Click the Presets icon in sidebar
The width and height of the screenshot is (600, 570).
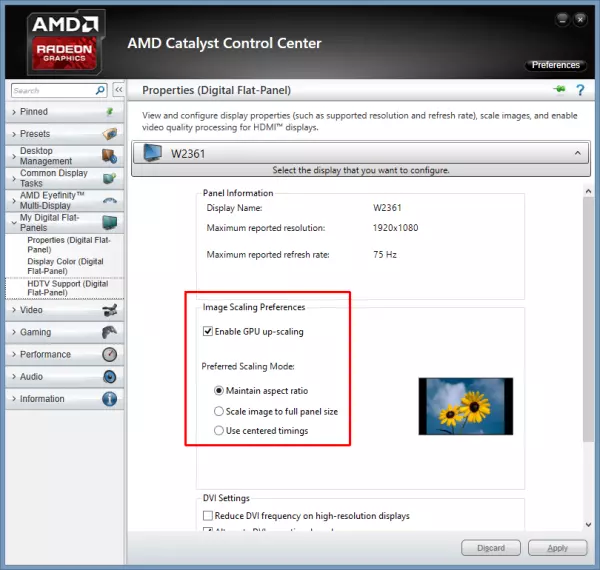pyautogui.click(x=110, y=134)
